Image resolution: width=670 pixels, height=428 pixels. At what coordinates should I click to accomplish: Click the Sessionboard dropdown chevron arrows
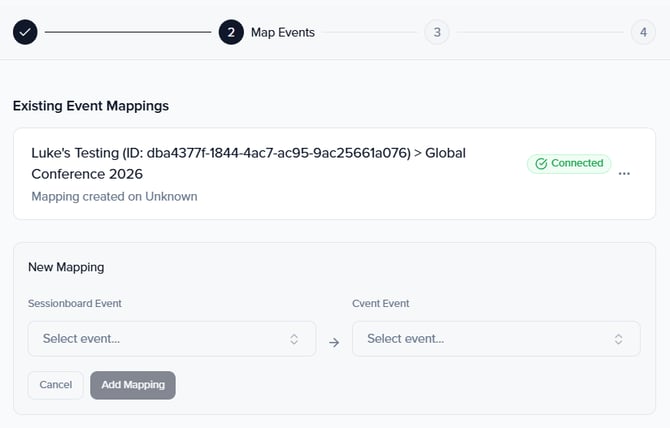294,339
